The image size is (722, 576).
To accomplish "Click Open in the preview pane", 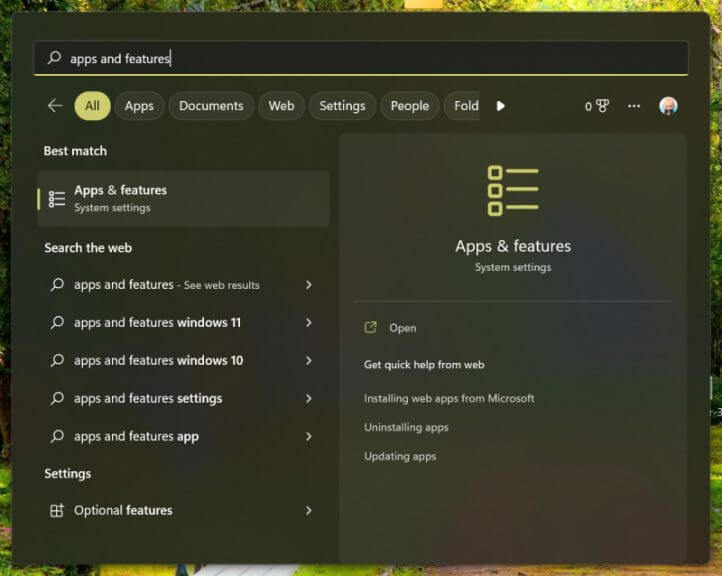I will click(x=402, y=328).
